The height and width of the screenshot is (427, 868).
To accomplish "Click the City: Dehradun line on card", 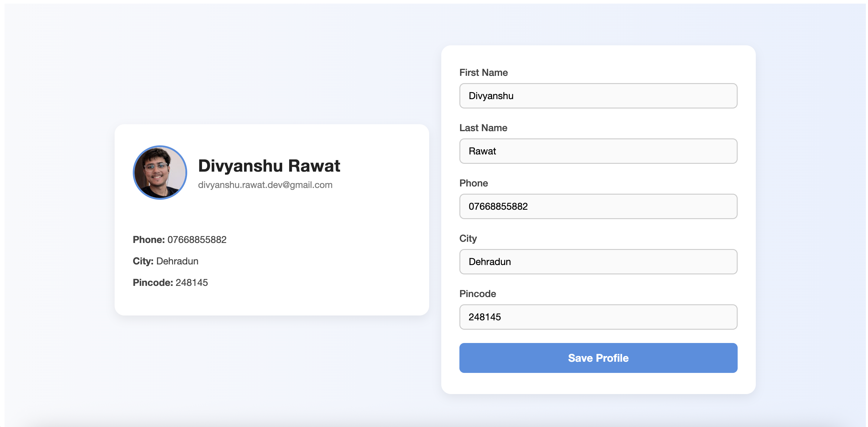I will 165,261.
